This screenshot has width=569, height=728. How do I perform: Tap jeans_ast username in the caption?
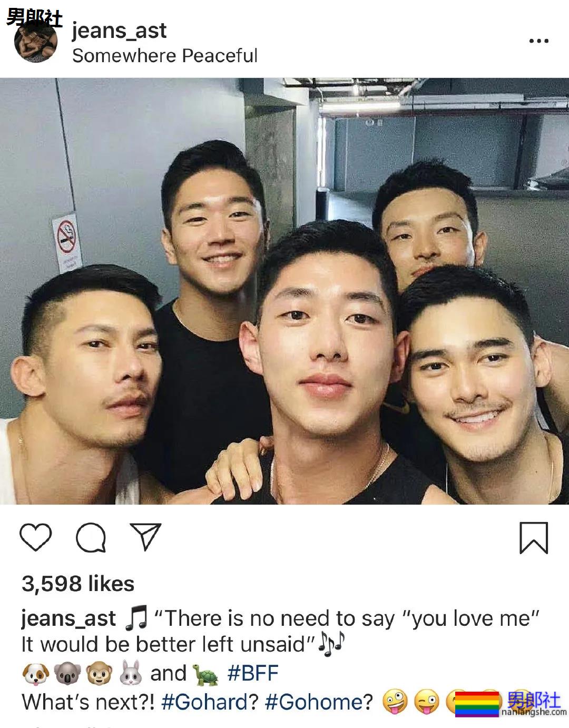point(68,618)
